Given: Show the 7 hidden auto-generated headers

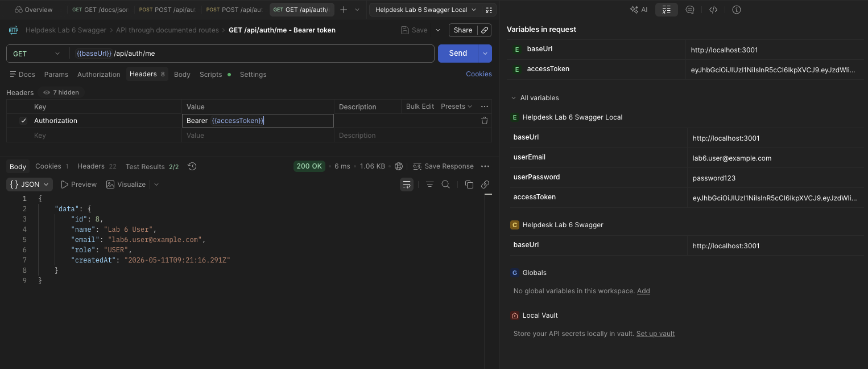Looking at the screenshot, I should [61, 92].
